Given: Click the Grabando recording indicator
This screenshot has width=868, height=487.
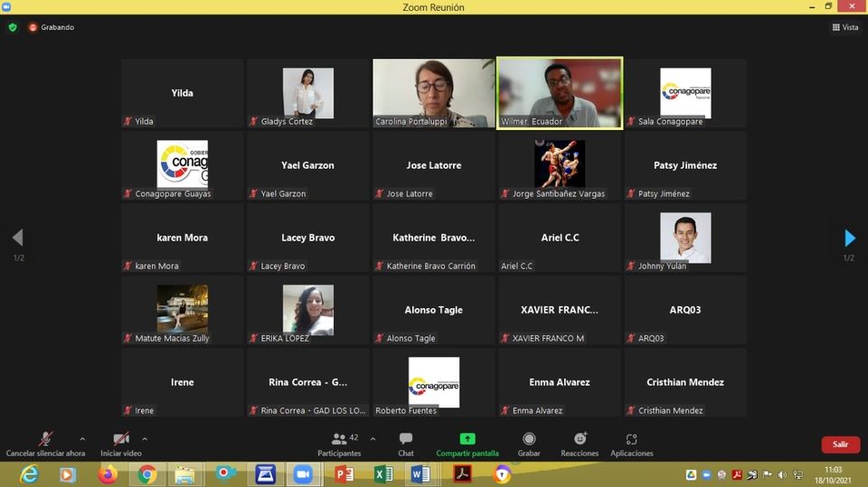Looking at the screenshot, I should tap(52, 27).
